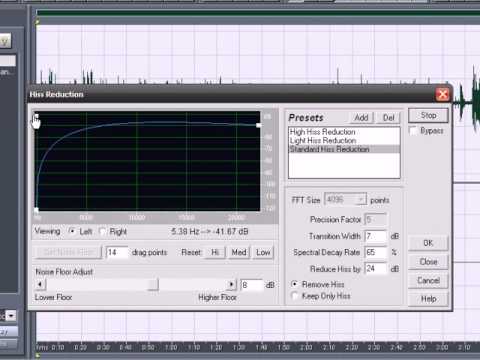
Task: Click the 2:00 mark on the timeline ruler
Action: tap(306, 348)
